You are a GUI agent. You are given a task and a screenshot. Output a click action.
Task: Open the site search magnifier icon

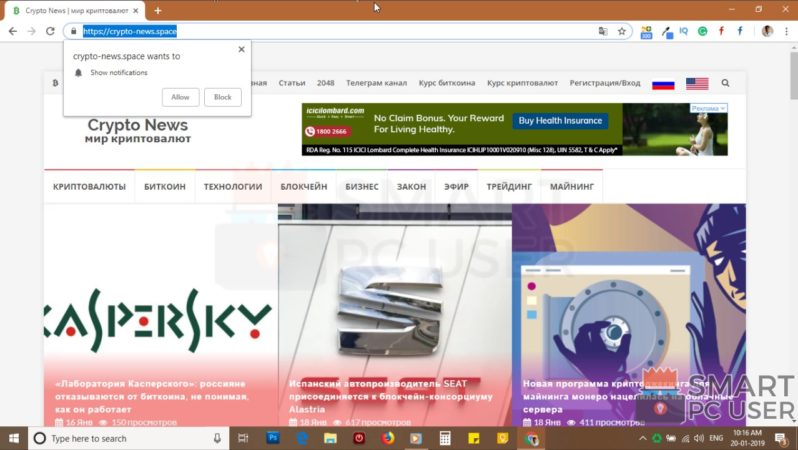tap(725, 83)
